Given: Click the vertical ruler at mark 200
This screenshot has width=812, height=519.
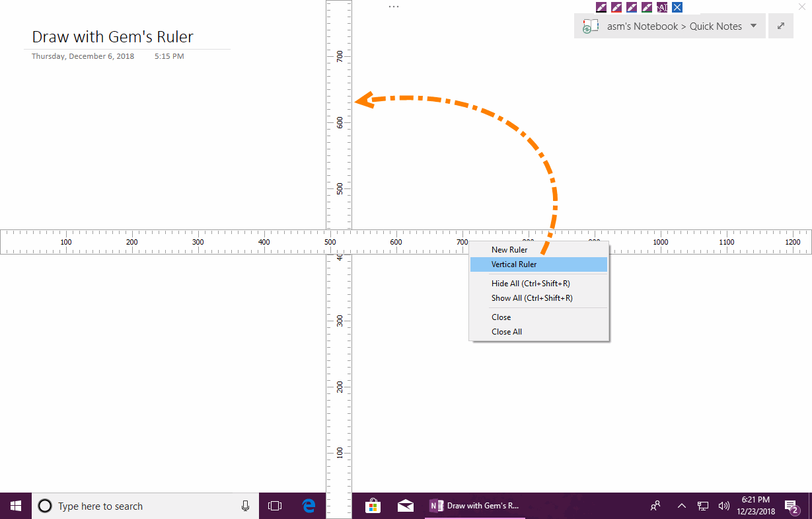Looking at the screenshot, I should [340, 387].
